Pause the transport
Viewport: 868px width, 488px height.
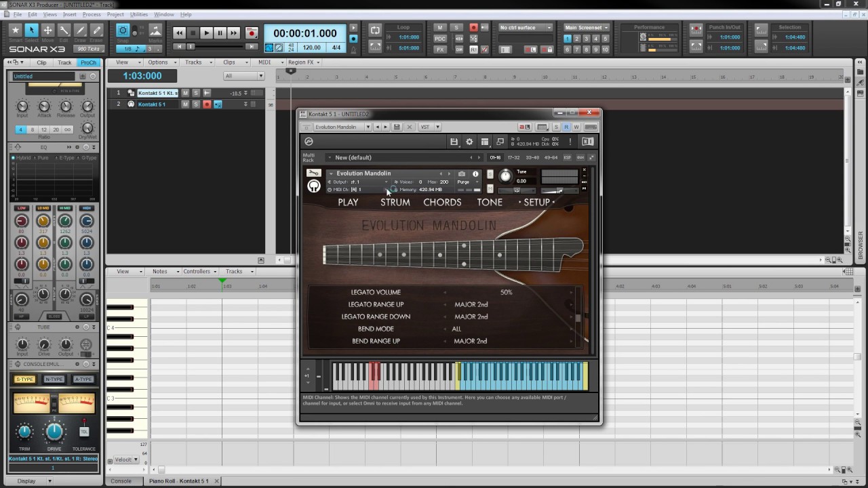coord(220,33)
